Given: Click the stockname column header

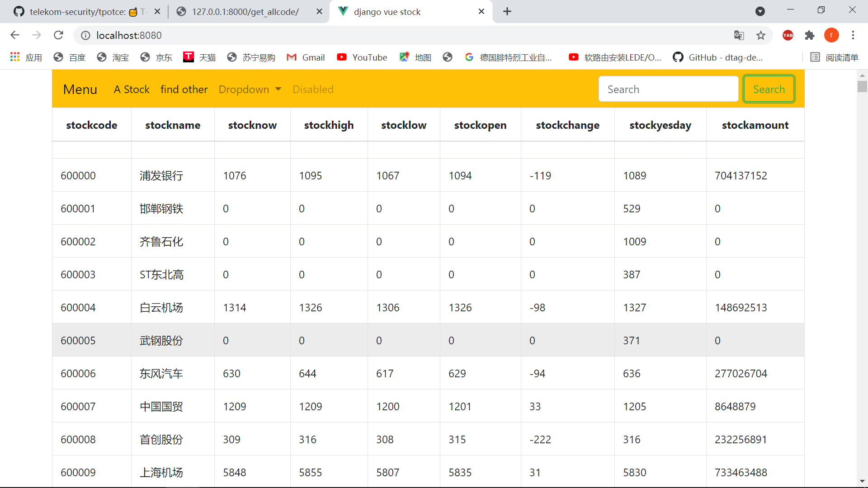Looking at the screenshot, I should pyautogui.click(x=173, y=125).
